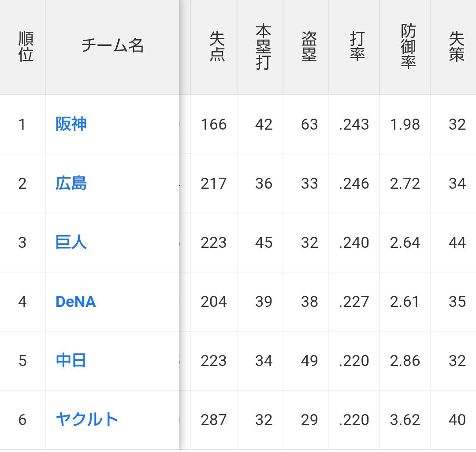Viewport: 476px width, 452px height.
Task: Click the チーム名 column header
Action: point(112,45)
